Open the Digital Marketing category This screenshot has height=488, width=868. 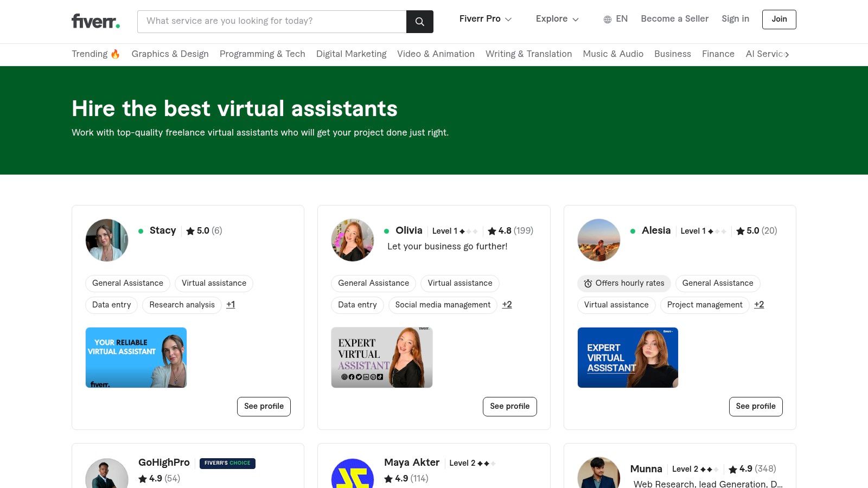[x=352, y=54]
